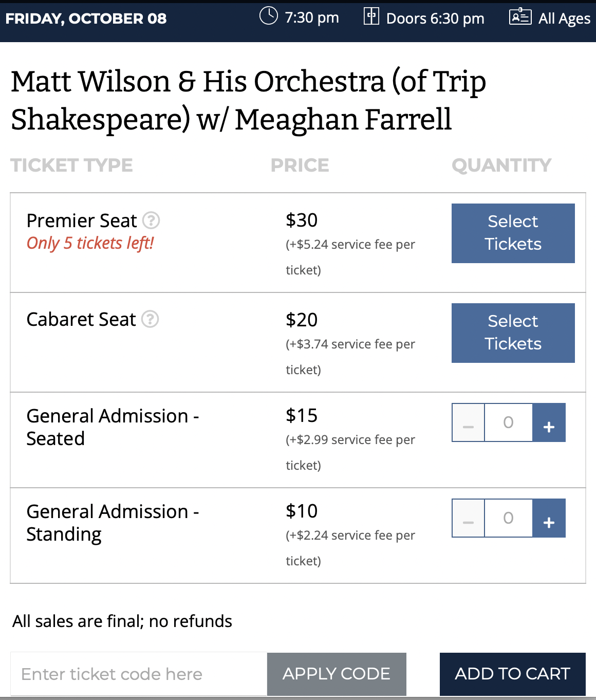Viewport: 596px width, 700px height.
Task: Click the Friday, October 08 date text
Action: click(86, 19)
